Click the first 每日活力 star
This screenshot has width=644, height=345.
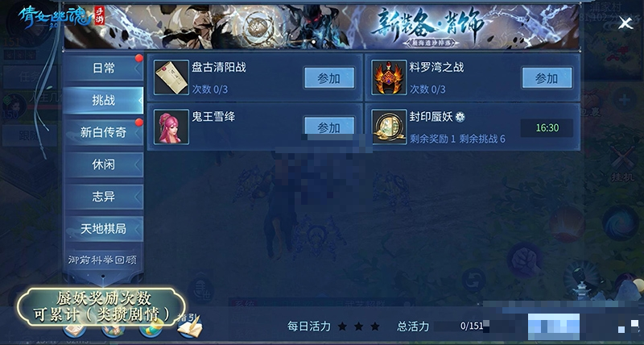[x=342, y=326]
